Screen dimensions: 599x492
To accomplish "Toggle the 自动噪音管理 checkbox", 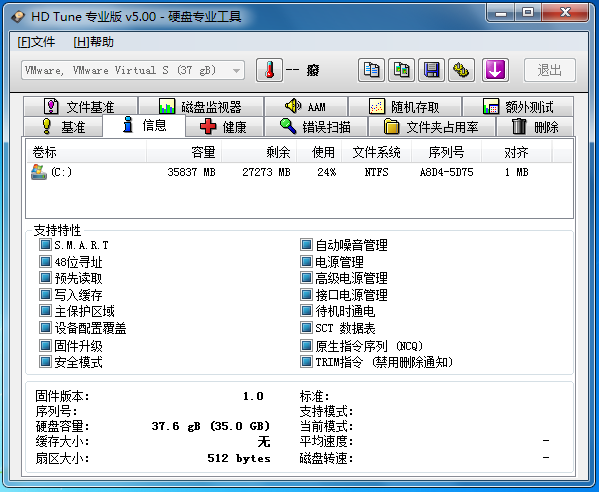I will tap(306, 244).
